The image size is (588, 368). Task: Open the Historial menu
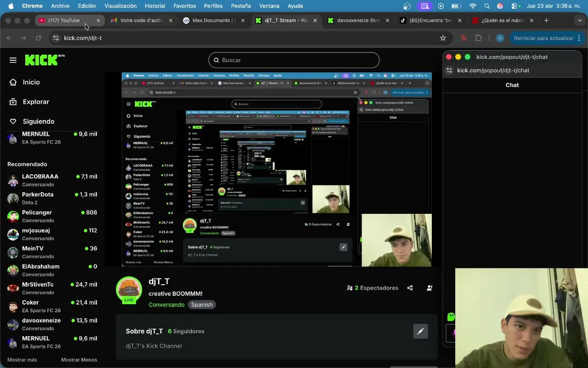pos(155,6)
